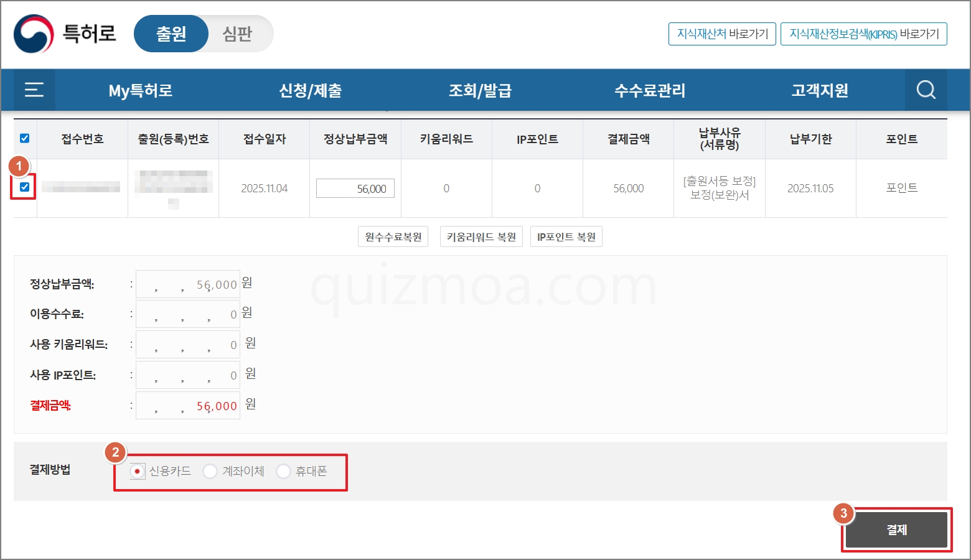This screenshot has width=971, height=560.
Task: Click the 키움리워드 복원 button
Action: 481,236
